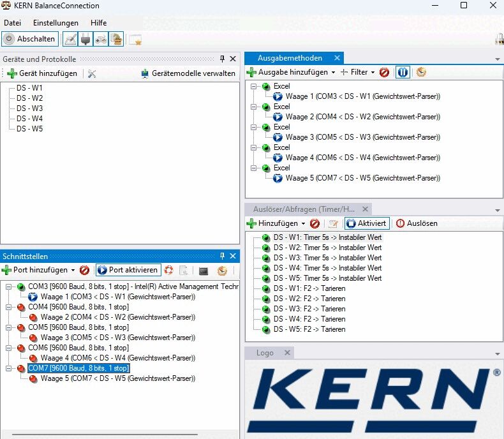Select Waage 4 in Ausgabemethoden tree
The height and width of the screenshot is (439, 504).
(x=362, y=158)
